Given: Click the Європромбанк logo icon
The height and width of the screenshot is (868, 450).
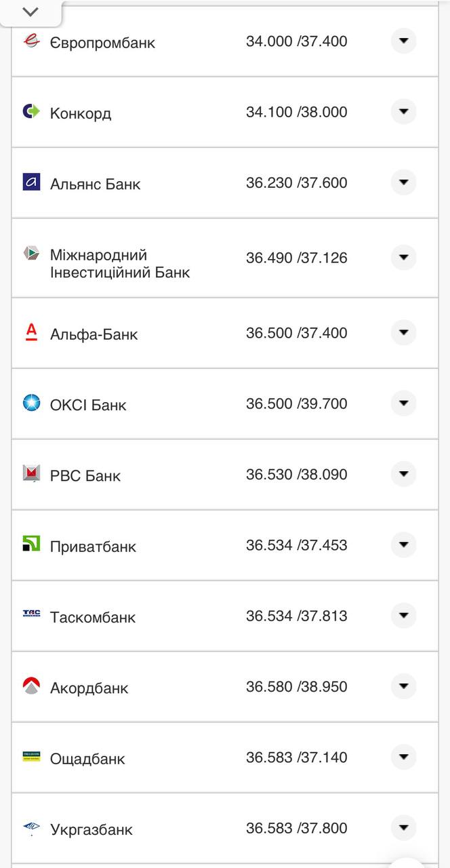Looking at the screenshot, I should click(30, 41).
